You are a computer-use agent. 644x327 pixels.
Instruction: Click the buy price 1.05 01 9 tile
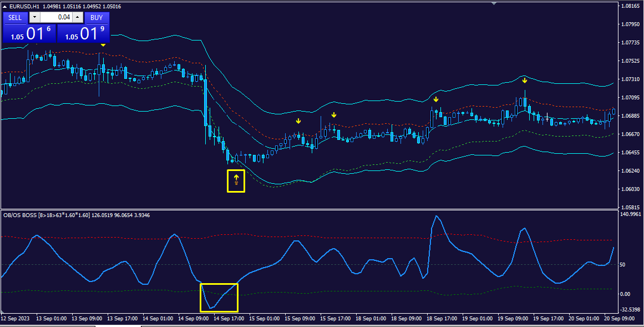(83, 33)
